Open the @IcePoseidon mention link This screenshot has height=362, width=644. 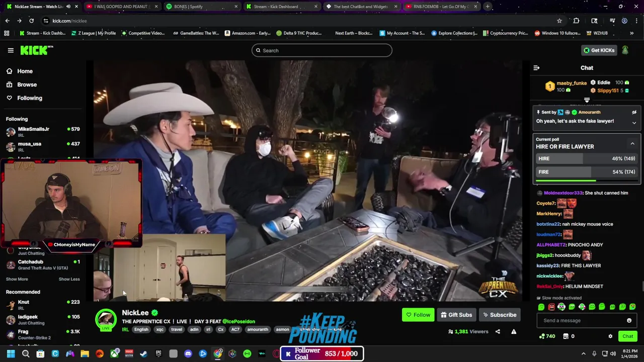pos(238,321)
